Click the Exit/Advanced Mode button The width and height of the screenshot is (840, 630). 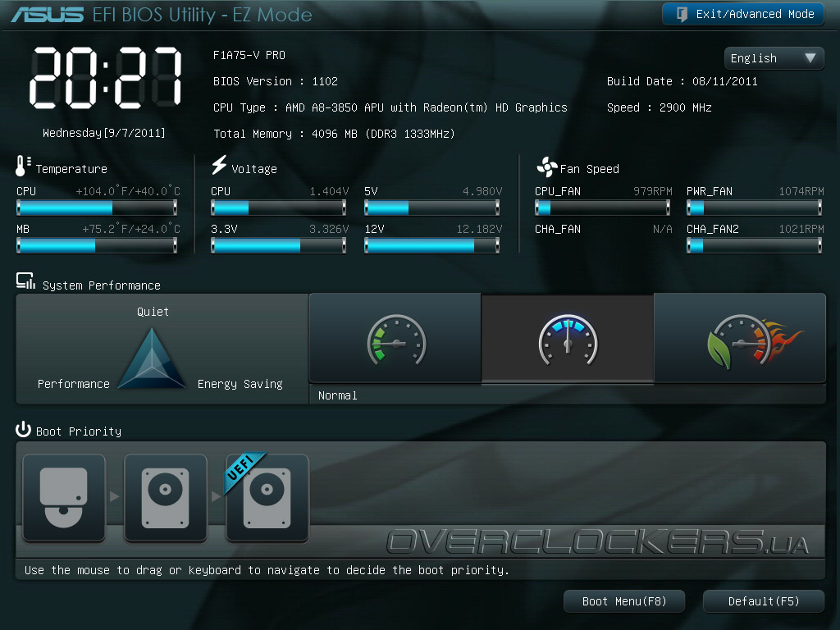[x=743, y=15]
